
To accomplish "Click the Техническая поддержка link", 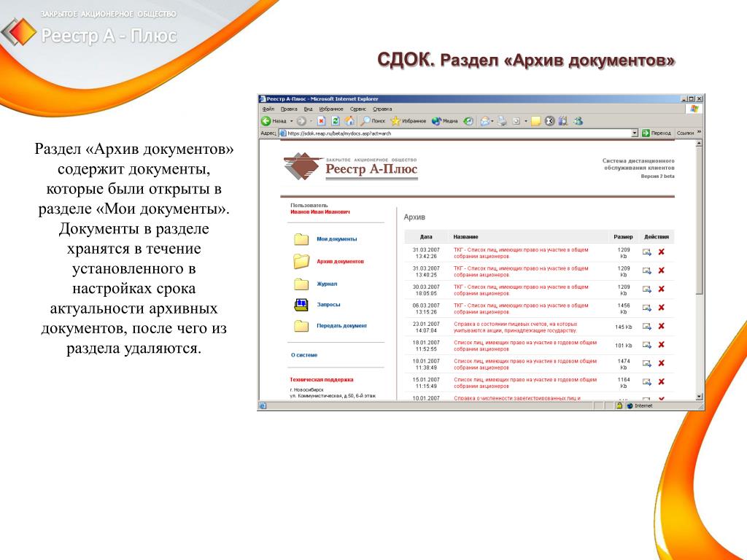I will pyautogui.click(x=322, y=379).
